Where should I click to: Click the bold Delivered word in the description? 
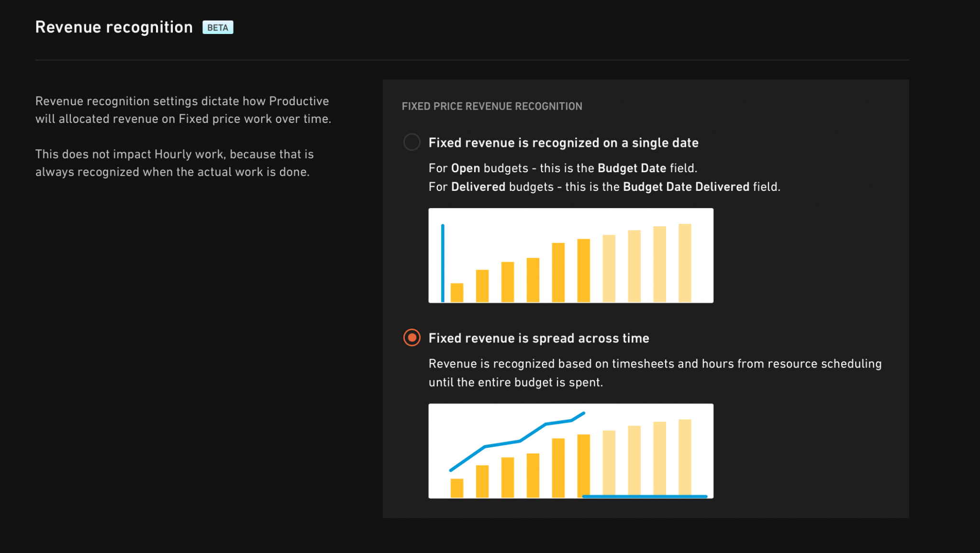click(x=478, y=187)
